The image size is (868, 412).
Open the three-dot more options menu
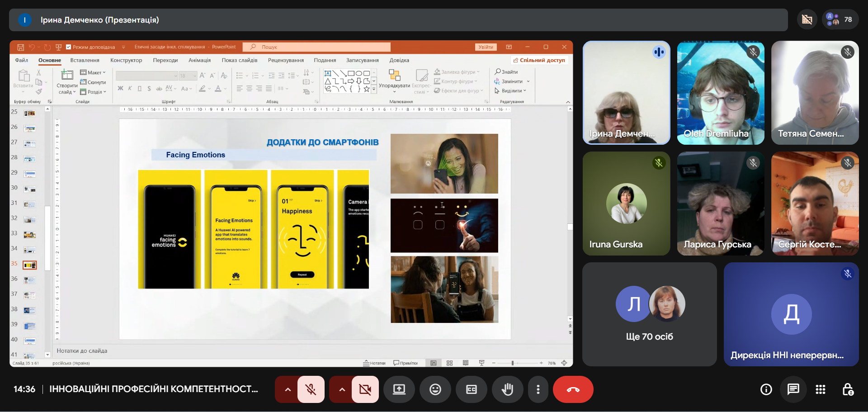pos(538,389)
